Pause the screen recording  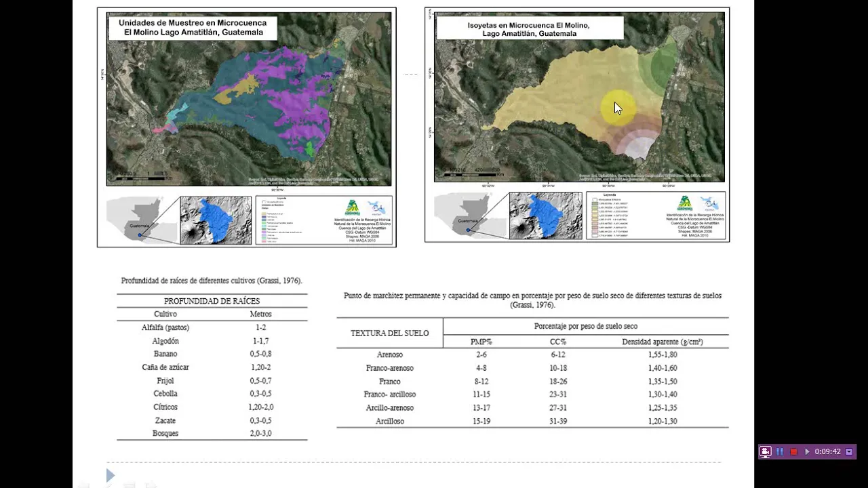tap(780, 451)
